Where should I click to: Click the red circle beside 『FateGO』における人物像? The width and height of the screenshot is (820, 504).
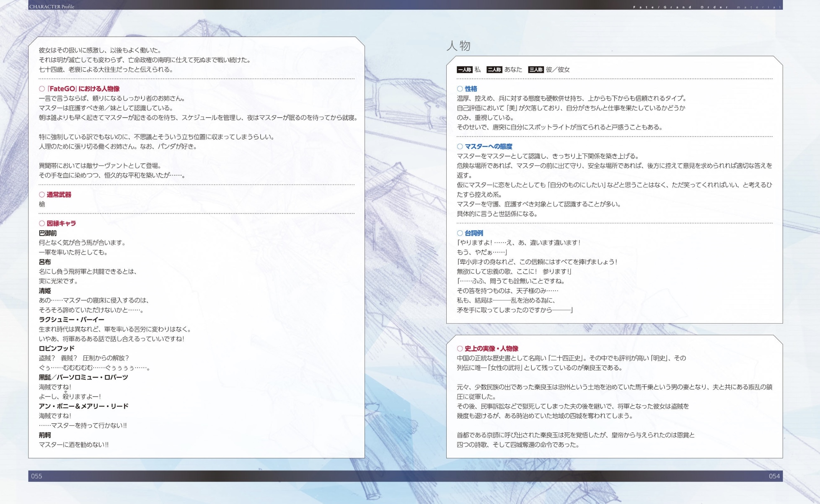click(42, 89)
